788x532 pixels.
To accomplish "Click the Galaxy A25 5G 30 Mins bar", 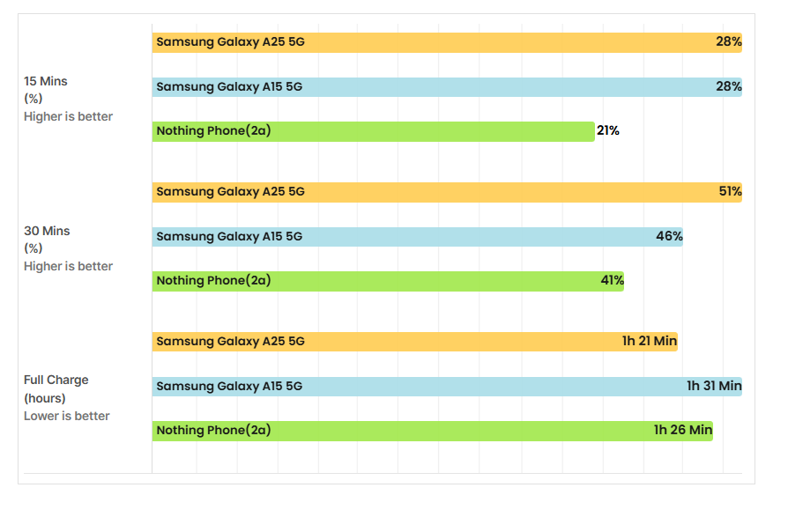I will [446, 192].
